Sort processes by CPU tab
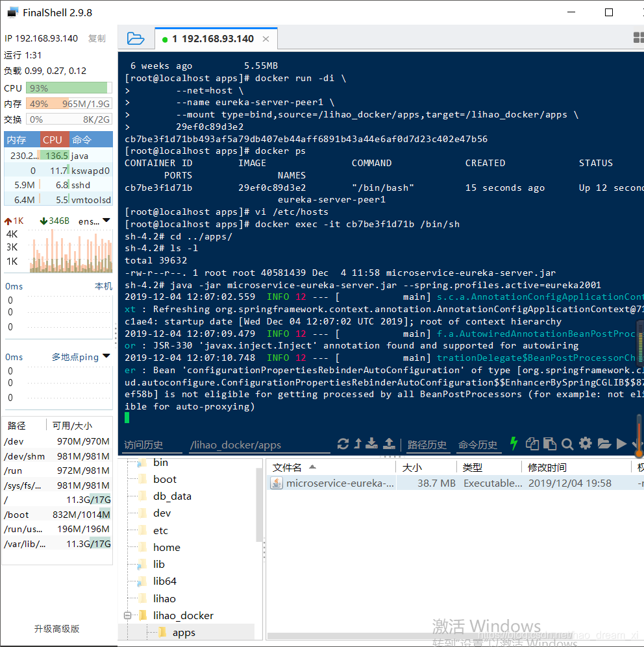This screenshot has width=644, height=647. (x=55, y=140)
